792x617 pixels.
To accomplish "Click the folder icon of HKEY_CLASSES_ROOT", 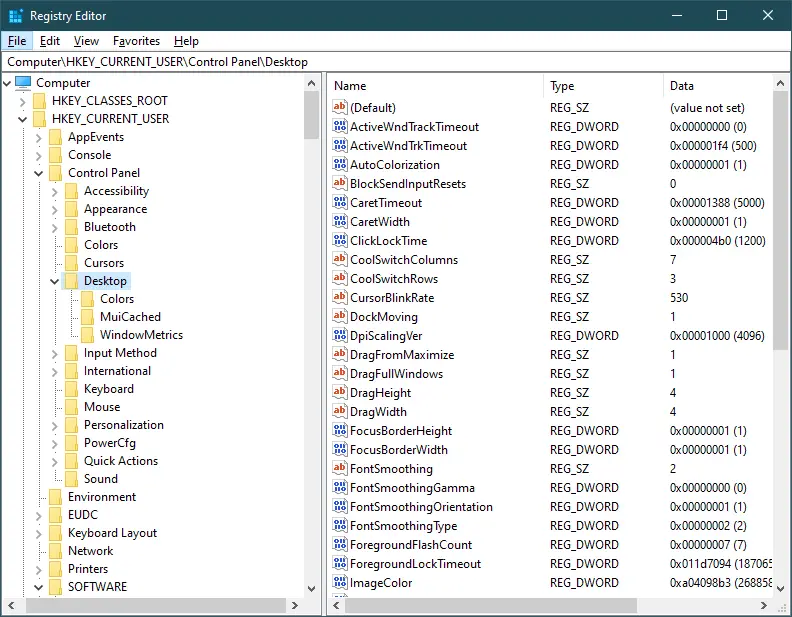I will (39, 101).
